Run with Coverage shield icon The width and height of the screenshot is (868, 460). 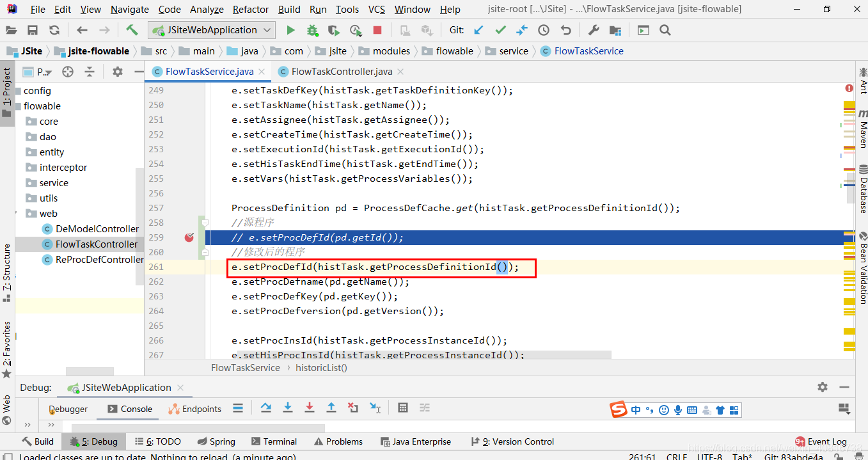tap(333, 30)
